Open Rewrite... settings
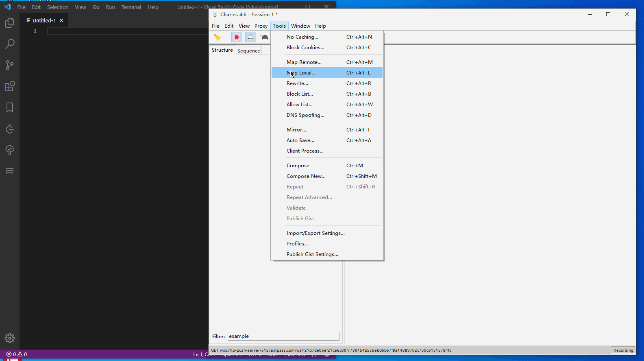The width and height of the screenshot is (644, 361). pyautogui.click(x=327, y=83)
